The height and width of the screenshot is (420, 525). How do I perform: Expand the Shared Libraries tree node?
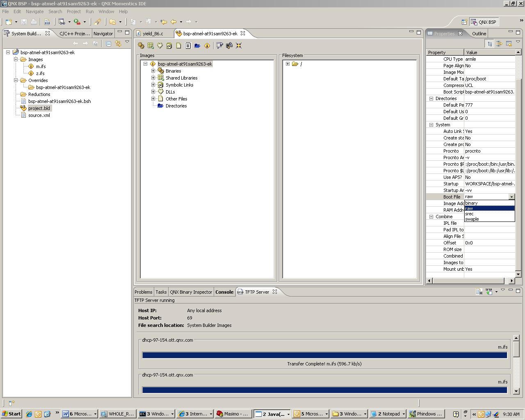(153, 78)
